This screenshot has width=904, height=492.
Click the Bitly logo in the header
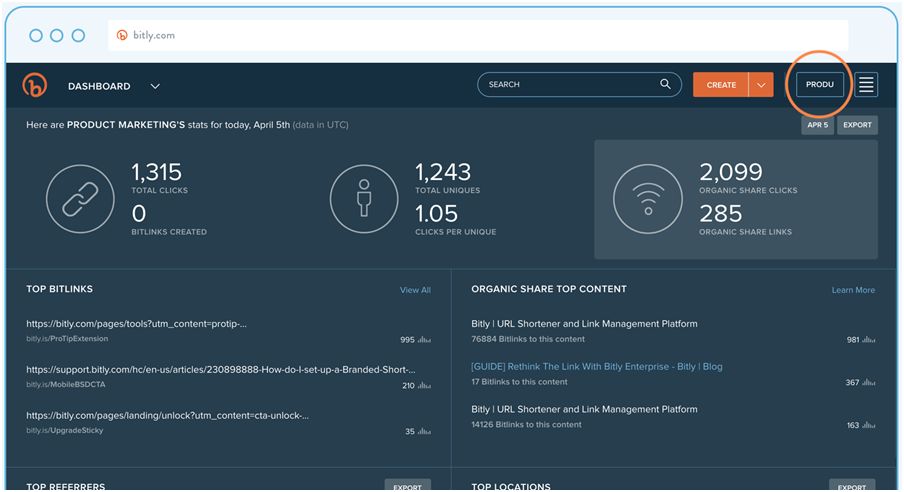click(x=34, y=86)
